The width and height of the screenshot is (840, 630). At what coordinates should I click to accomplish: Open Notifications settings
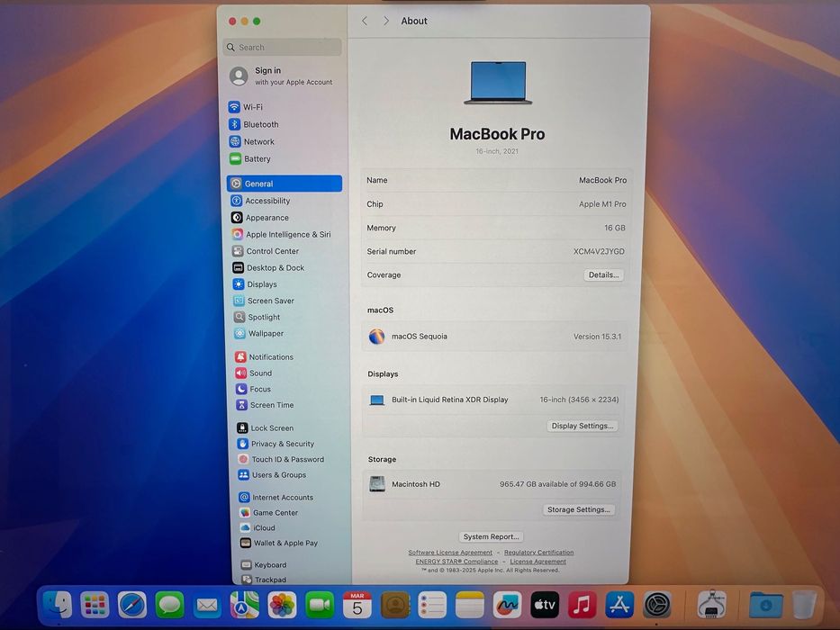pos(264,356)
